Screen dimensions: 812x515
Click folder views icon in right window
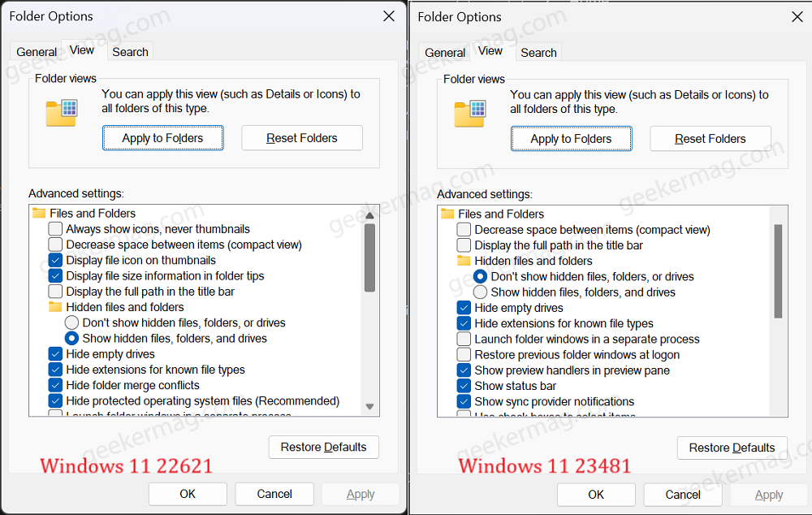click(469, 114)
